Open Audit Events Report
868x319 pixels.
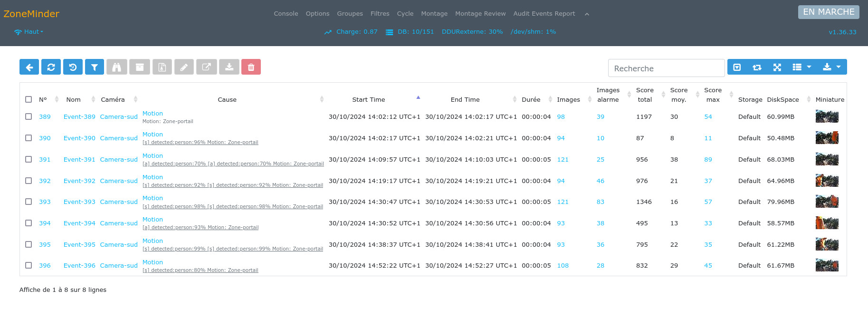coord(544,14)
